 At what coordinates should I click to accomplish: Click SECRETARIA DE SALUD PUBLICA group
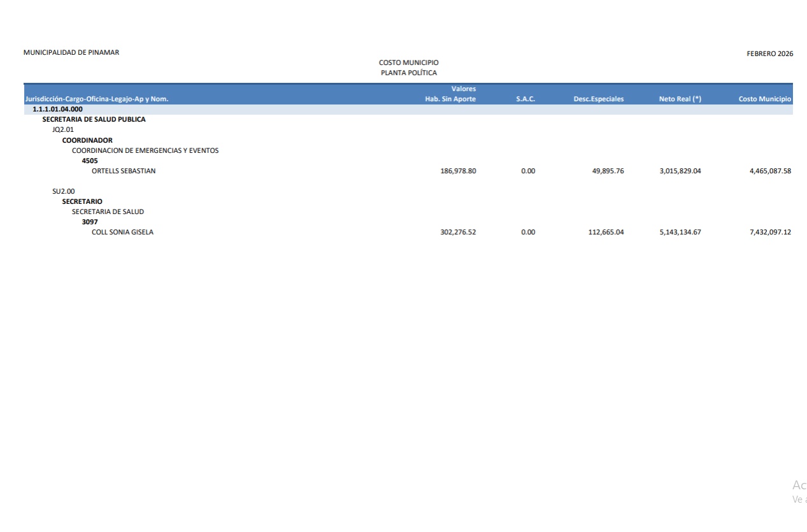coord(94,119)
